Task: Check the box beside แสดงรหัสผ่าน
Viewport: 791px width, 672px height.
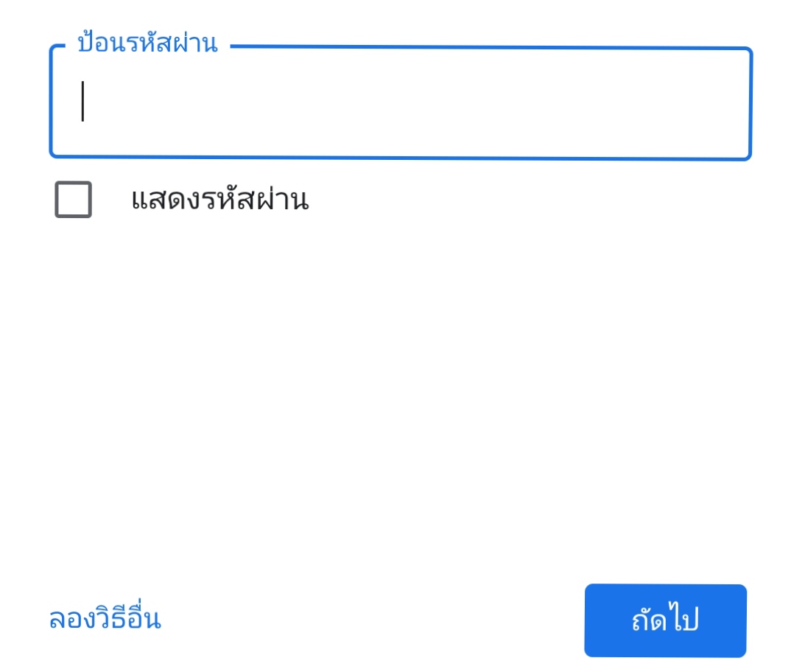Action: pyautogui.click(x=73, y=200)
